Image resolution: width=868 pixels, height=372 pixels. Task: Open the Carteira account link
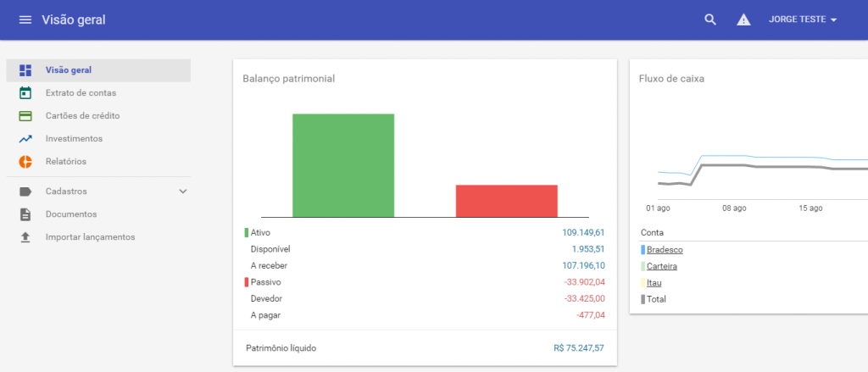661,266
